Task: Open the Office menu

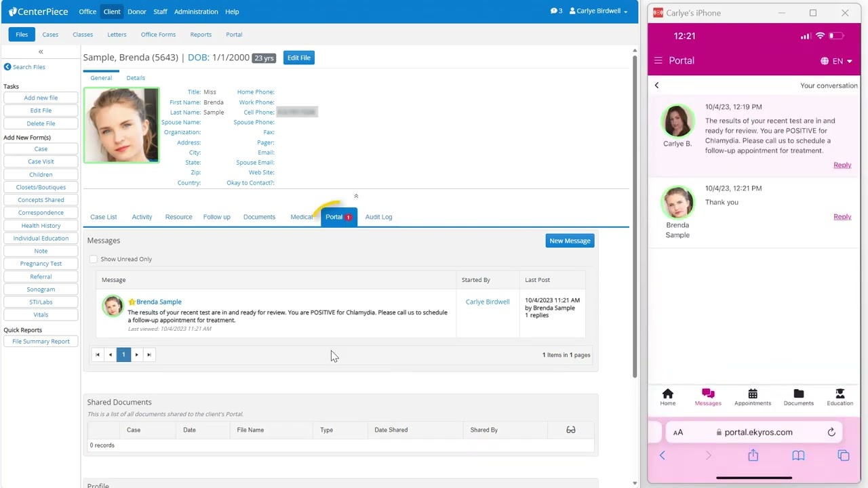Action: 87,12
